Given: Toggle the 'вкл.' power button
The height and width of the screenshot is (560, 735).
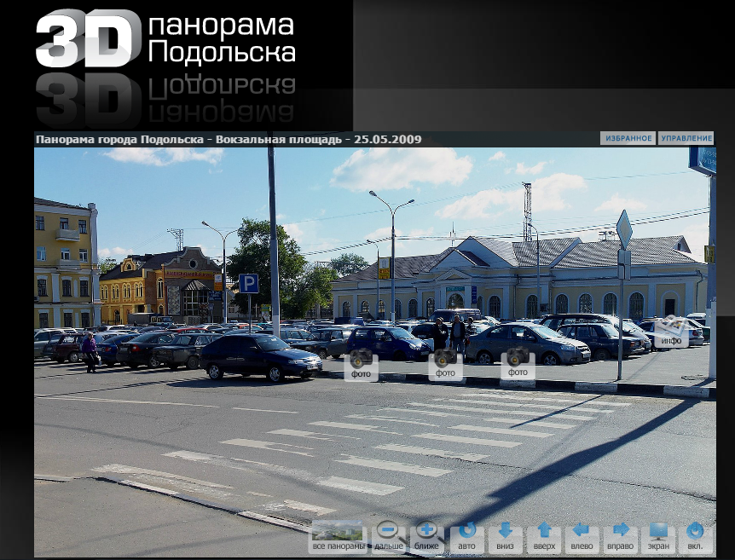Looking at the screenshot, I should click(x=695, y=535).
